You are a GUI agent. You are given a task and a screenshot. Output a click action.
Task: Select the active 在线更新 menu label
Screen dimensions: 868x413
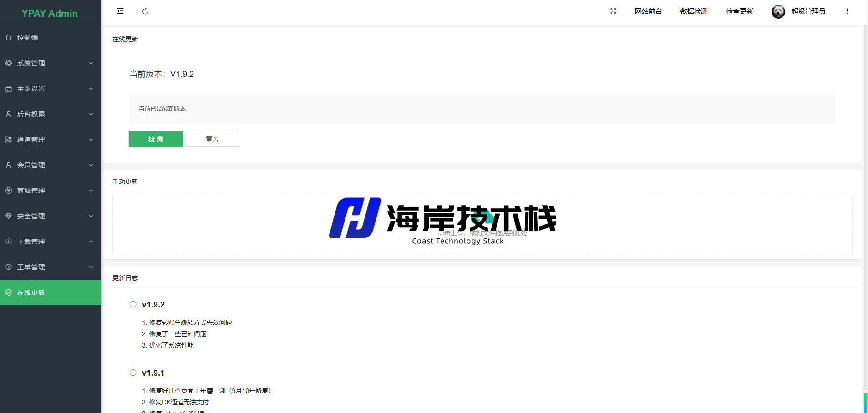pyautogui.click(x=31, y=292)
